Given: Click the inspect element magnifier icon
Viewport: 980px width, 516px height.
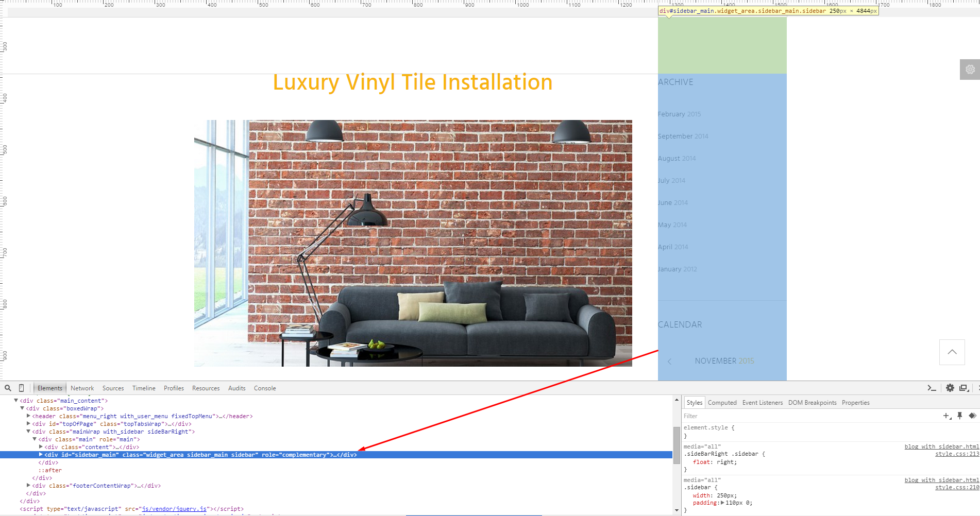Looking at the screenshot, I should (x=8, y=388).
